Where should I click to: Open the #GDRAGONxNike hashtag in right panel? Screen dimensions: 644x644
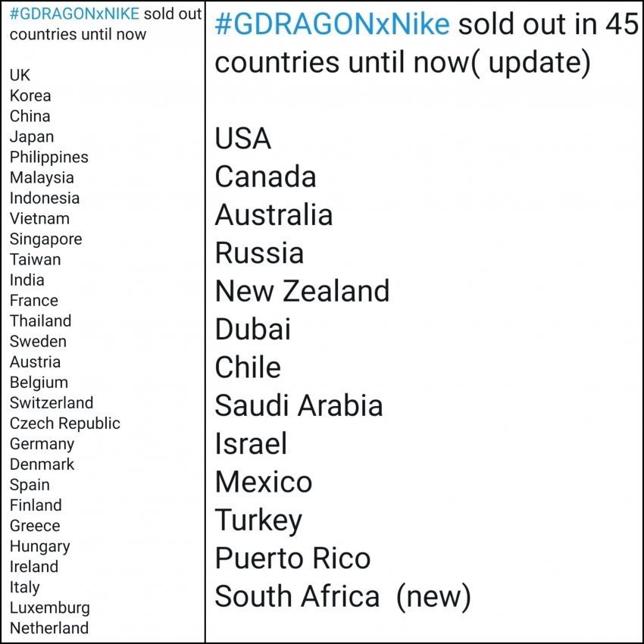point(332,24)
